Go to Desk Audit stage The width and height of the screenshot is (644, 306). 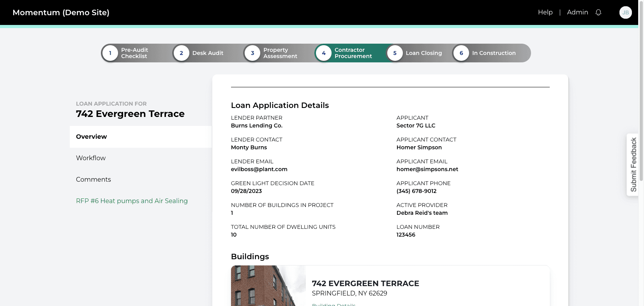click(x=208, y=53)
